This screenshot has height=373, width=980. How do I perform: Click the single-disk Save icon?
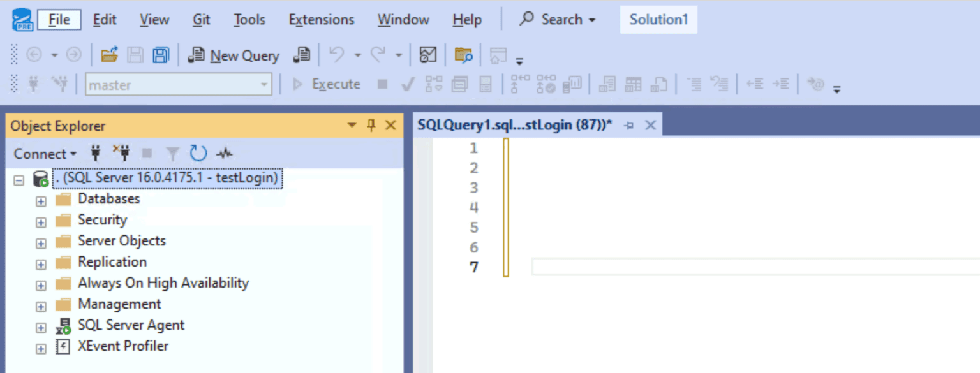[135, 55]
